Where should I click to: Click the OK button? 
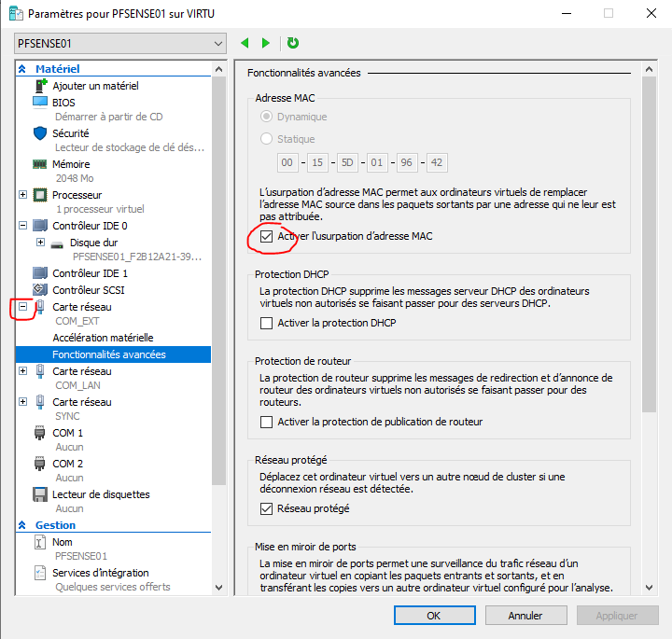(433, 616)
